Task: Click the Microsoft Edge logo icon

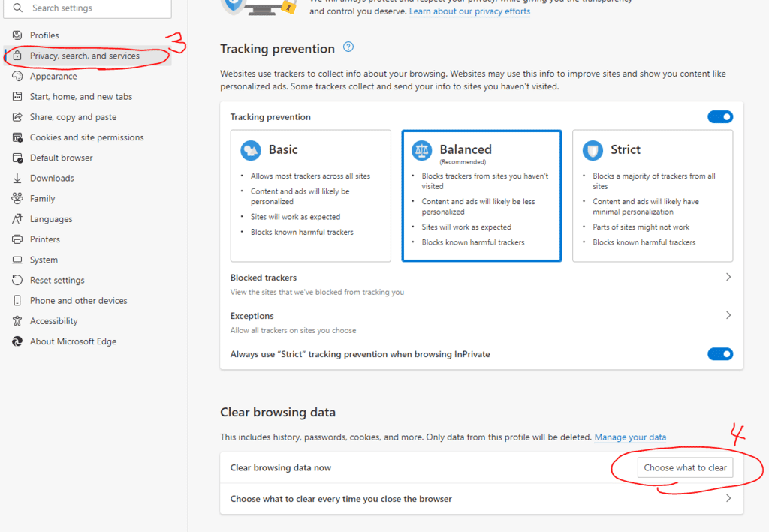Action: coord(17,341)
